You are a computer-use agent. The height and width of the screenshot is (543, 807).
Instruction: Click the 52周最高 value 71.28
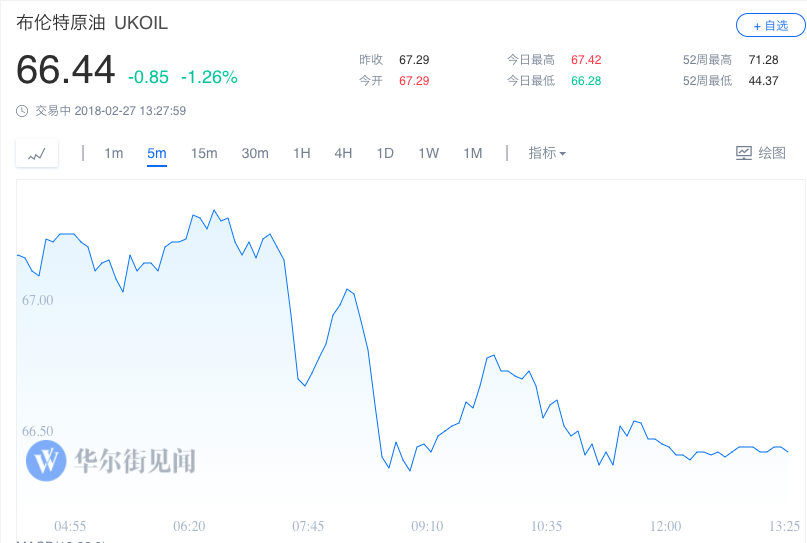[x=763, y=60]
